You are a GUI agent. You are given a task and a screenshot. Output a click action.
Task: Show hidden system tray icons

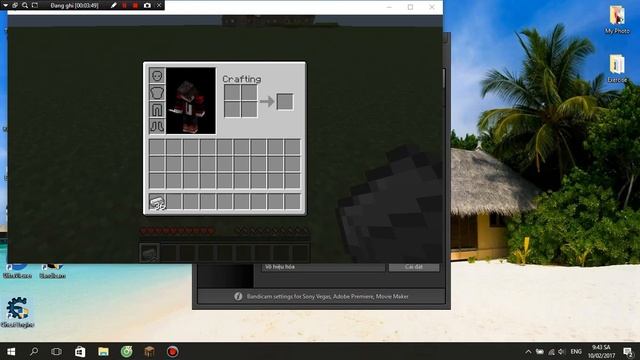click(528, 351)
